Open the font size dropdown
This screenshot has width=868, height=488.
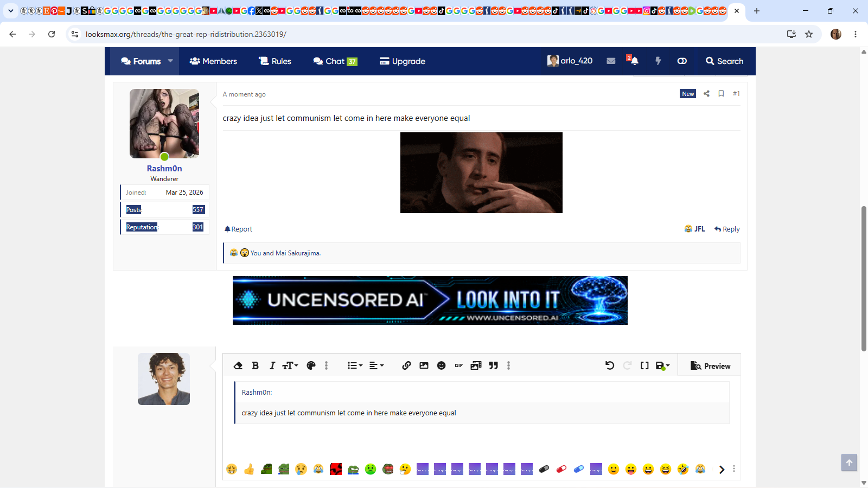(x=290, y=365)
